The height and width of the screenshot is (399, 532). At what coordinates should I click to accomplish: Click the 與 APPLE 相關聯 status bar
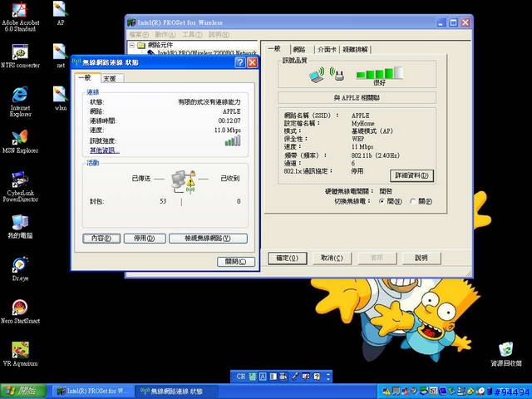(x=357, y=98)
